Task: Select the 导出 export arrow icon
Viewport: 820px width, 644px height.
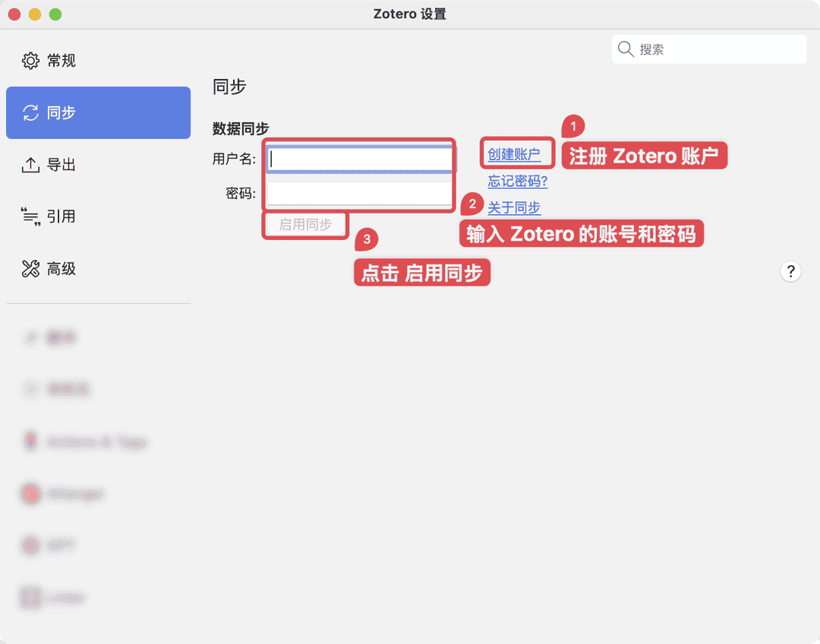Action: (x=30, y=164)
